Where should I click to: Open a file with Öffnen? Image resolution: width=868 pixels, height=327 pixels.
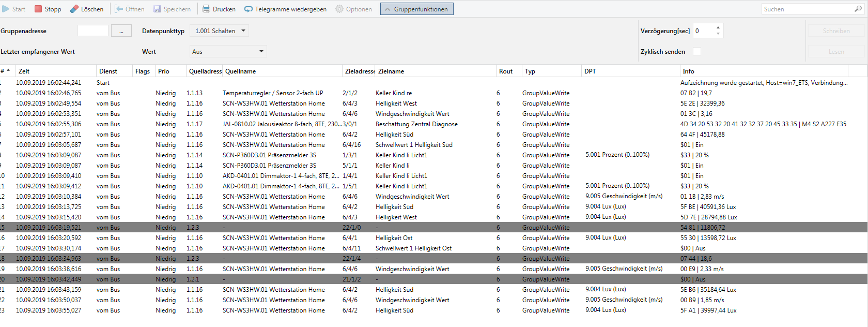click(x=129, y=9)
